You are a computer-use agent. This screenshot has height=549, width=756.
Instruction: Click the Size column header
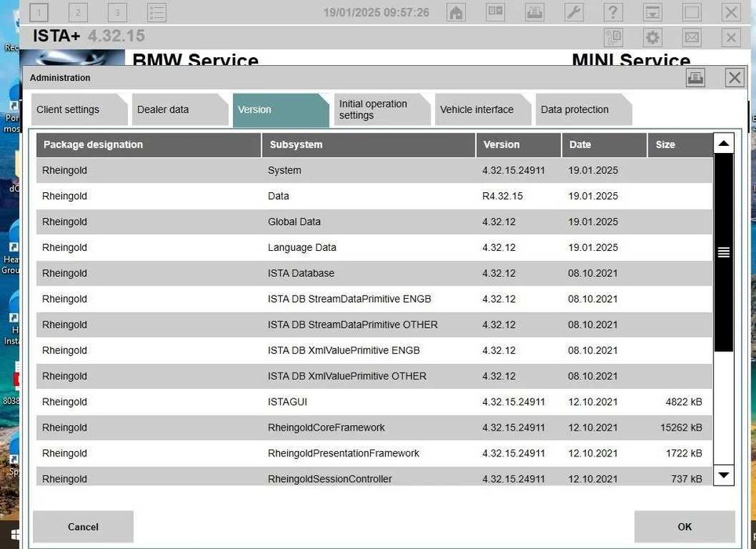pyautogui.click(x=680, y=144)
